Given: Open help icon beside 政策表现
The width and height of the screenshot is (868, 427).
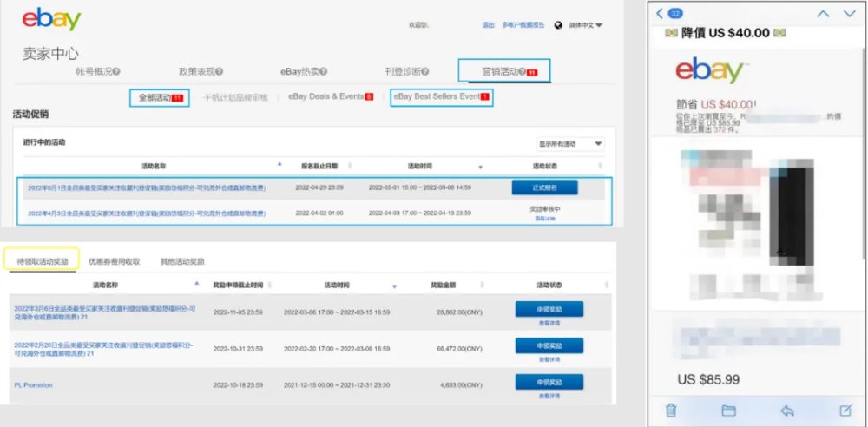Looking at the screenshot, I should 220,71.
